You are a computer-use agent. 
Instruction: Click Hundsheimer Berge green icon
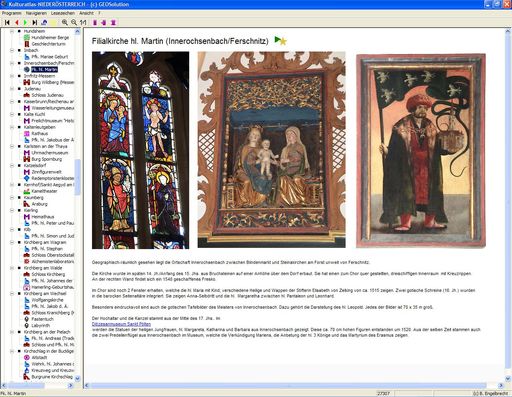27,37
